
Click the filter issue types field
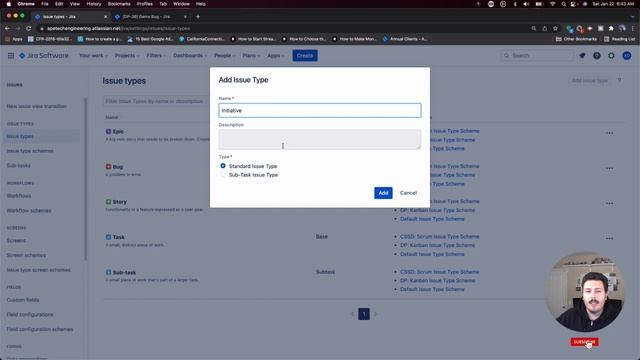point(156,101)
